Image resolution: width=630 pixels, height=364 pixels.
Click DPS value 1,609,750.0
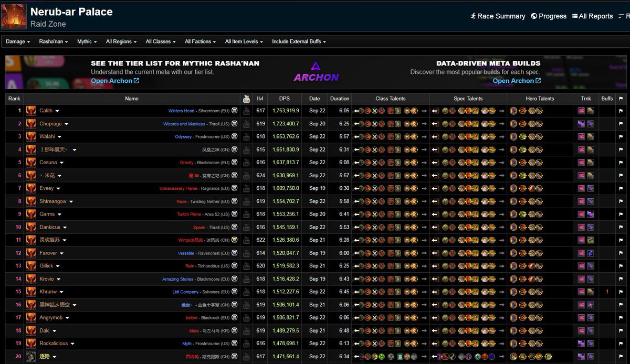click(286, 188)
